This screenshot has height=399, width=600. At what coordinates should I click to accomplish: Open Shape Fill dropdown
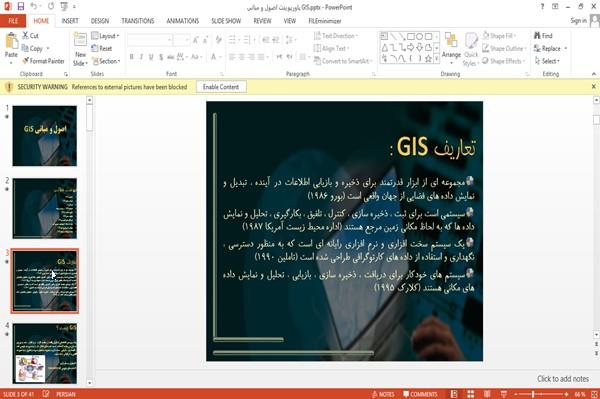(x=499, y=36)
